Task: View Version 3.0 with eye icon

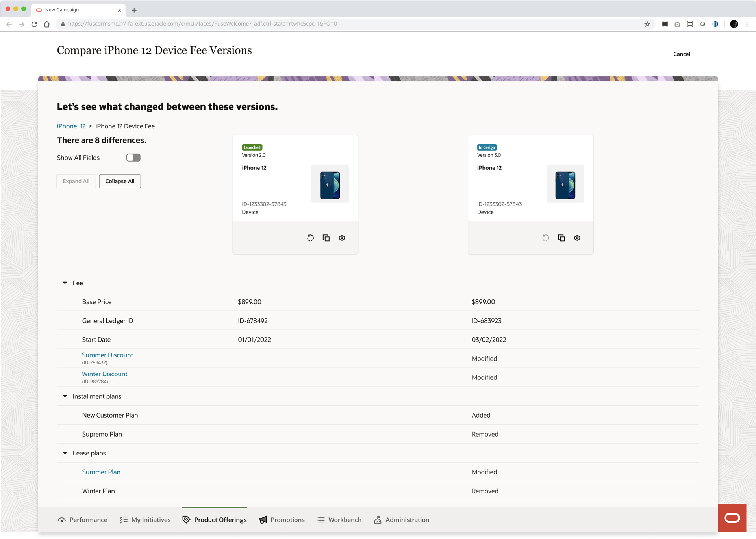Action: [577, 238]
